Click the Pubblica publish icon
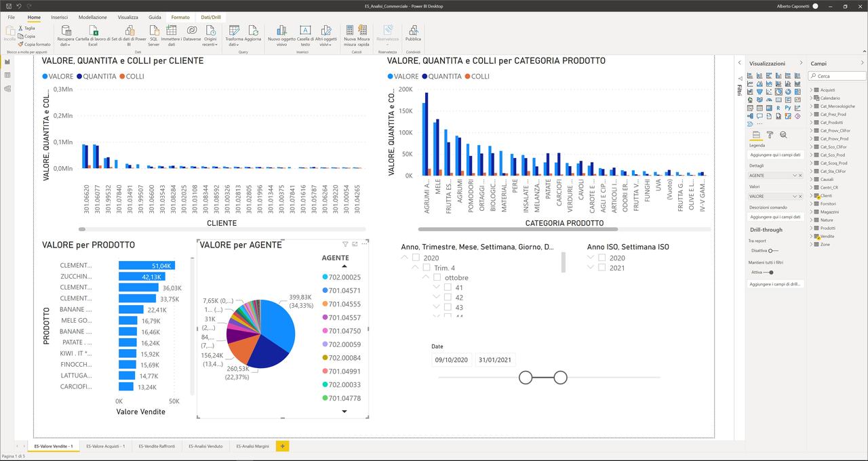This screenshot has height=461, width=868. (x=413, y=31)
